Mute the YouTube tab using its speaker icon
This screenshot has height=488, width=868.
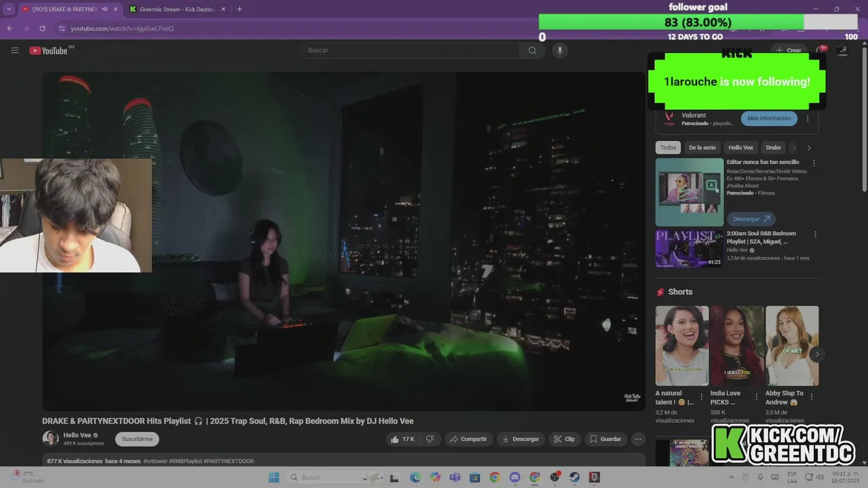pyautogui.click(x=105, y=9)
